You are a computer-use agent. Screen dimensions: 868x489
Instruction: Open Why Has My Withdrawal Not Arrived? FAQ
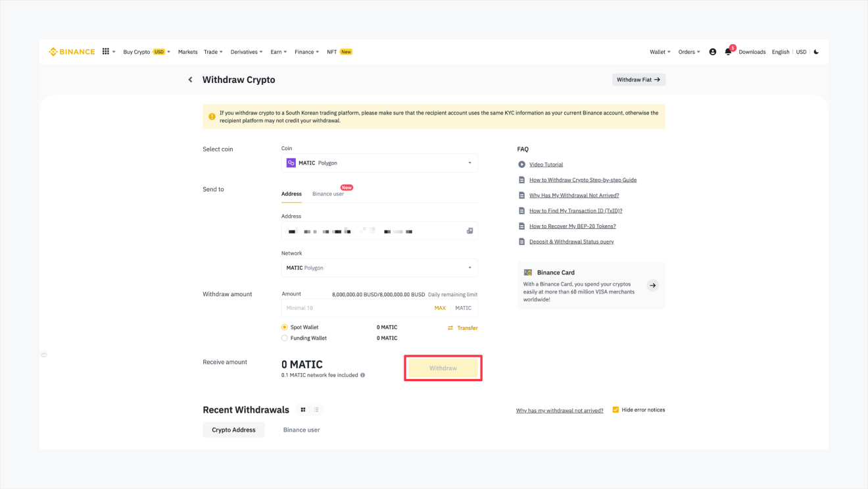click(574, 195)
